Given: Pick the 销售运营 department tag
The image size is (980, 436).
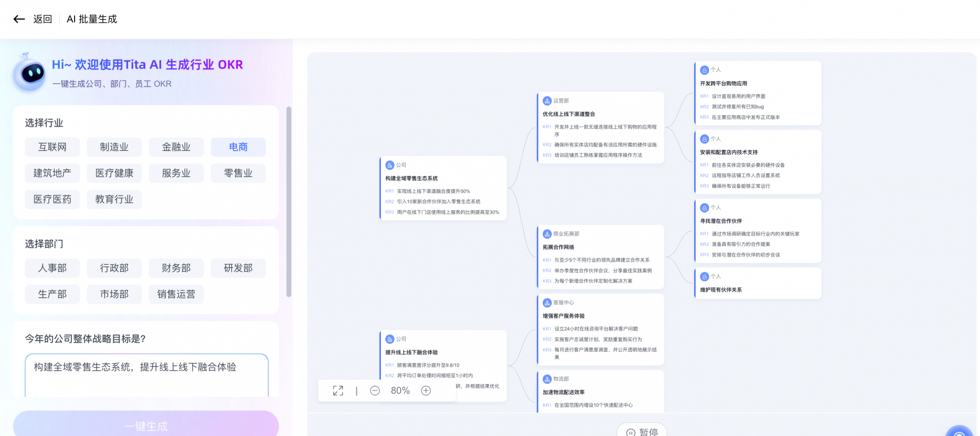Looking at the screenshot, I should [176, 294].
